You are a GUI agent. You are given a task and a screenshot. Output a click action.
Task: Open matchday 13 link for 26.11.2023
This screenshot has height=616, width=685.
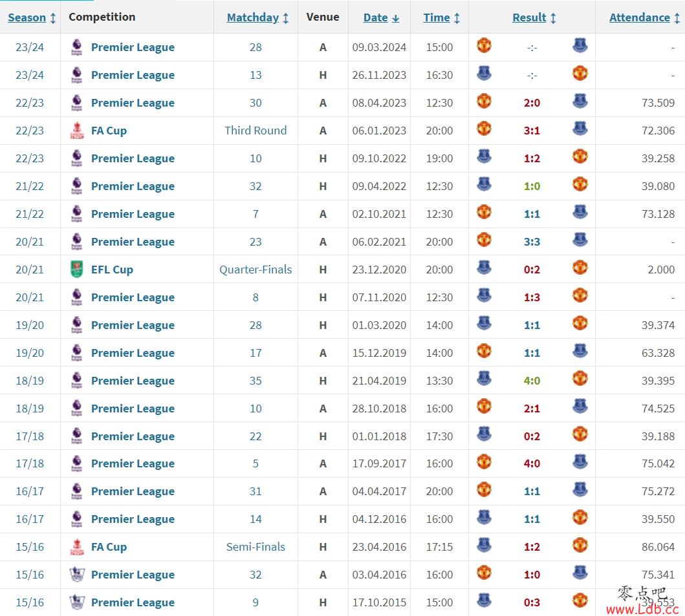click(x=256, y=75)
